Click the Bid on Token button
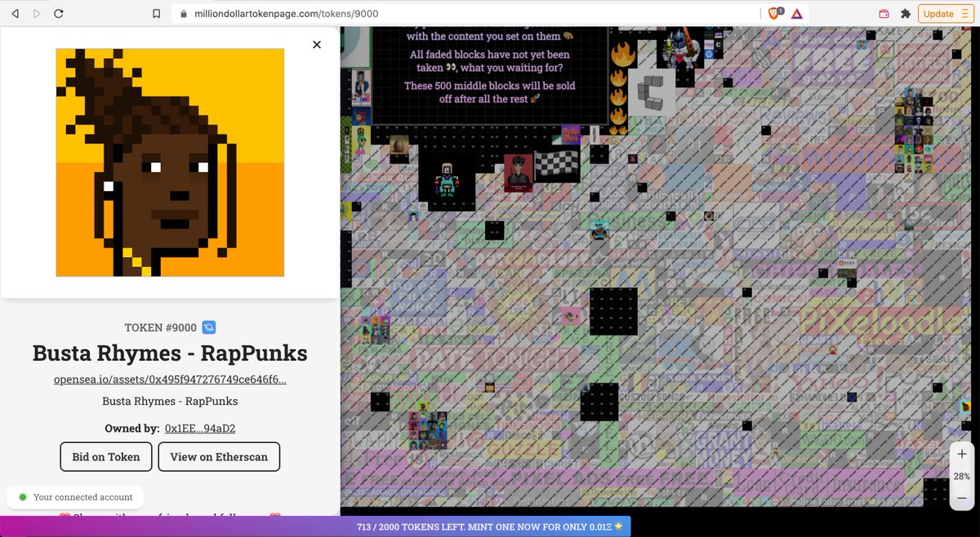 tap(106, 457)
